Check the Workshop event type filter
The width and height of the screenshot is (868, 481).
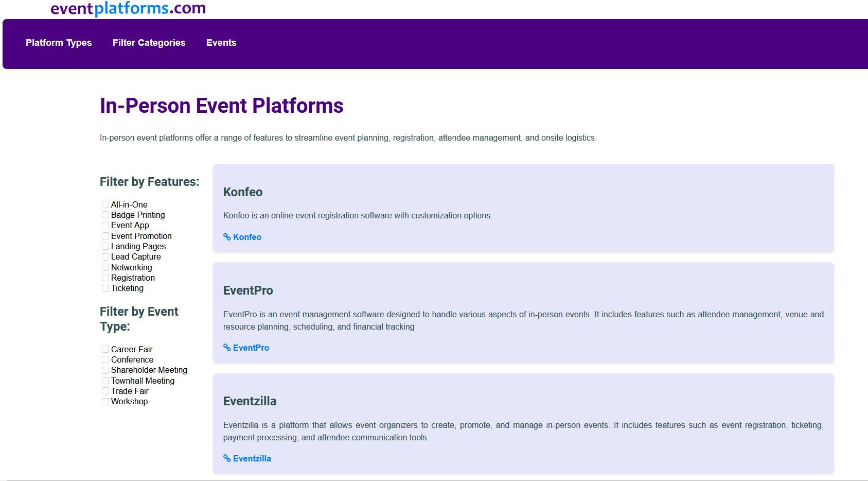[x=105, y=401]
